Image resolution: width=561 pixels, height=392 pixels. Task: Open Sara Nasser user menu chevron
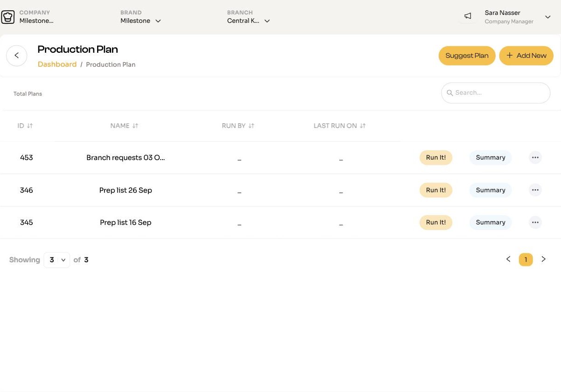pos(548,17)
